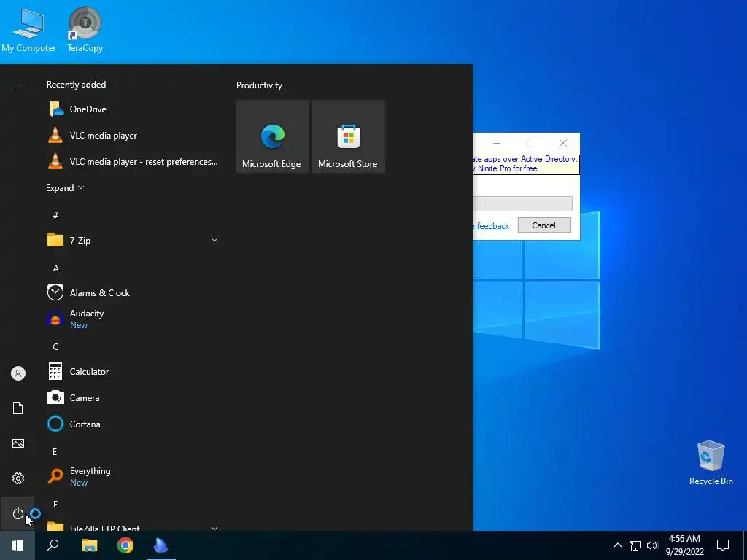Click the 'E' letter group header
The height and width of the screenshot is (560, 747).
(55, 451)
